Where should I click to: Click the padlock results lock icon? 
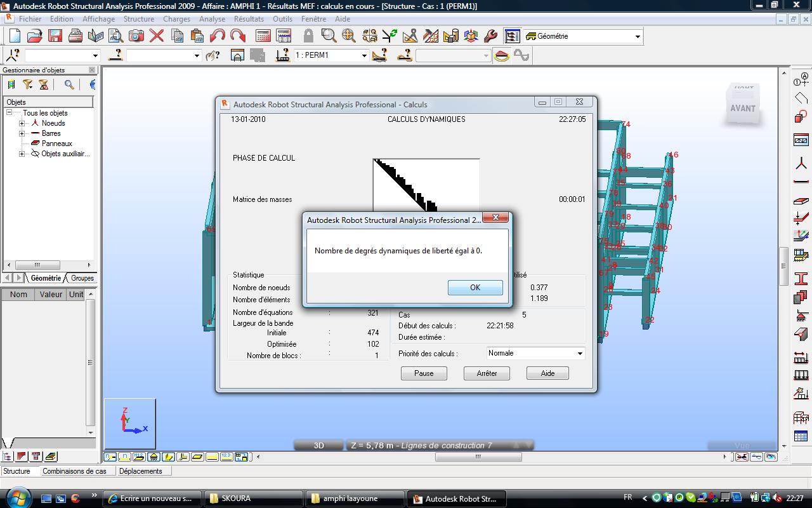point(308,36)
